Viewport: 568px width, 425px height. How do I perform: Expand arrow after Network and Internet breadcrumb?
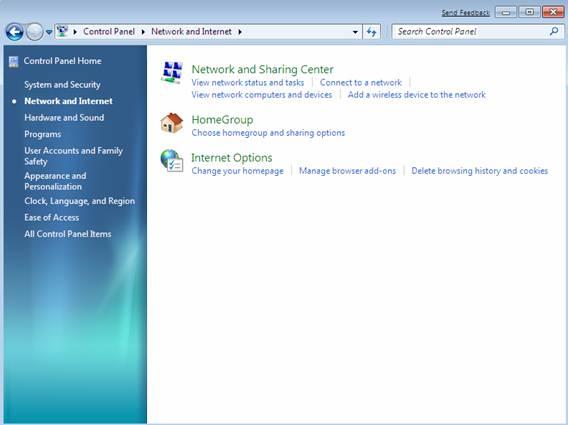240,32
